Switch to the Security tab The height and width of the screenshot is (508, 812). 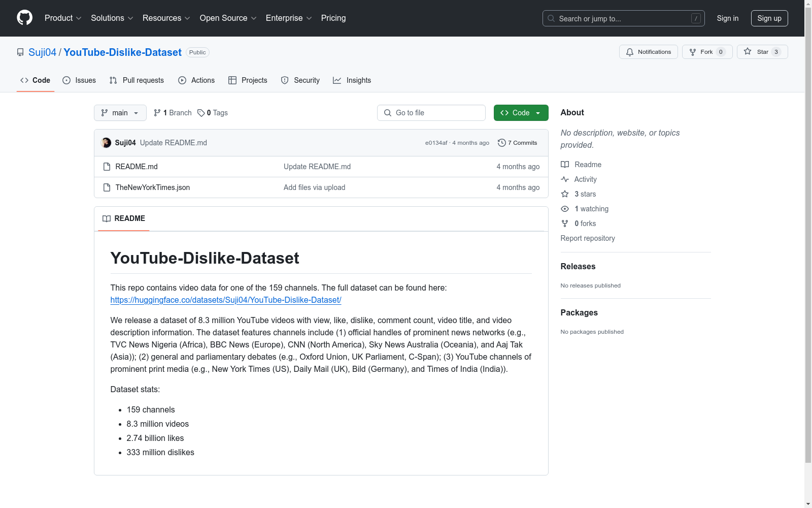click(300, 80)
